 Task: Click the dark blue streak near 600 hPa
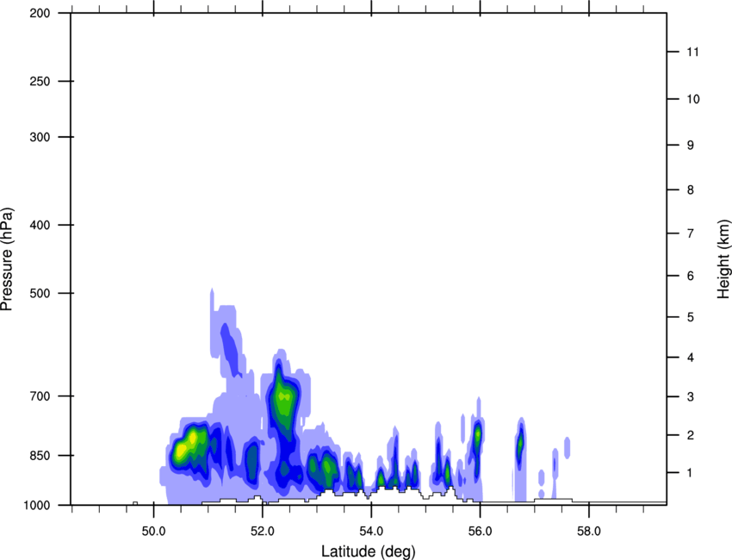click(230, 349)
